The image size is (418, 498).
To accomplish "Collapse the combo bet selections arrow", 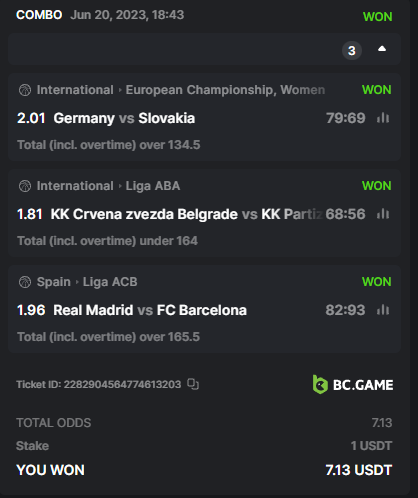I will tap(382, 49).
